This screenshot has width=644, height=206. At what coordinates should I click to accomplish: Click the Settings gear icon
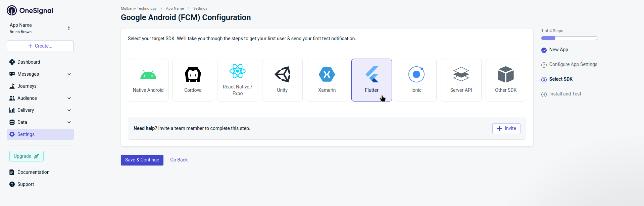pyautogui.click(x=12, y=134)
